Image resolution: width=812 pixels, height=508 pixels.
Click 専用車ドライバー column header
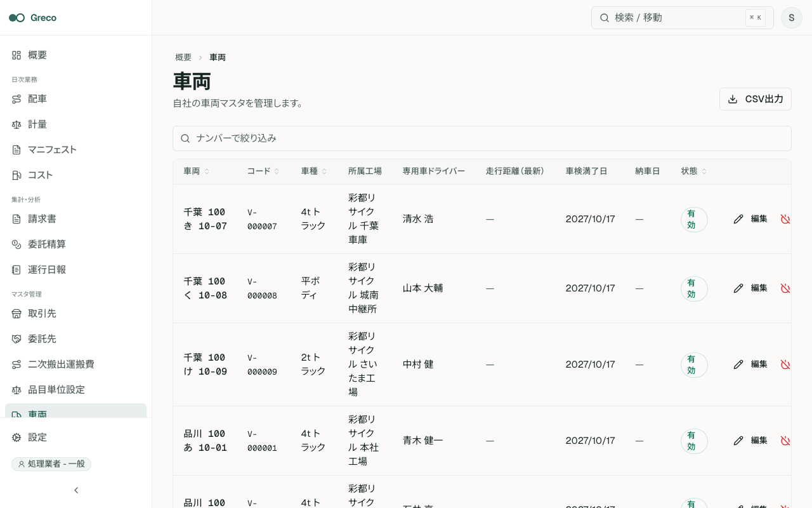pos(433,171)
